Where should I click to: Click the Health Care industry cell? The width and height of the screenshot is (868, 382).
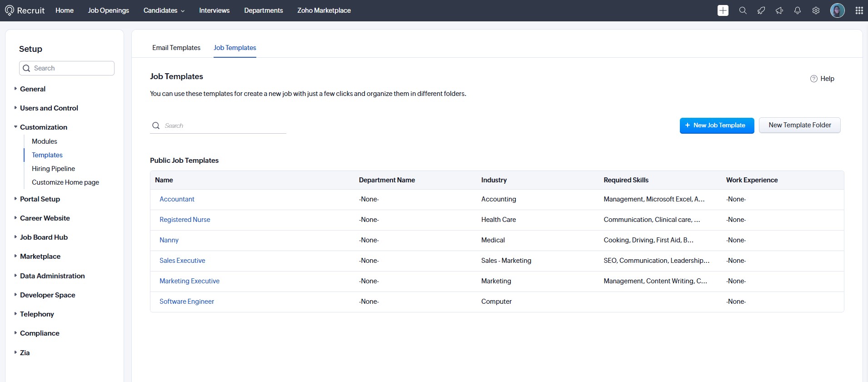tap(499, 220)
